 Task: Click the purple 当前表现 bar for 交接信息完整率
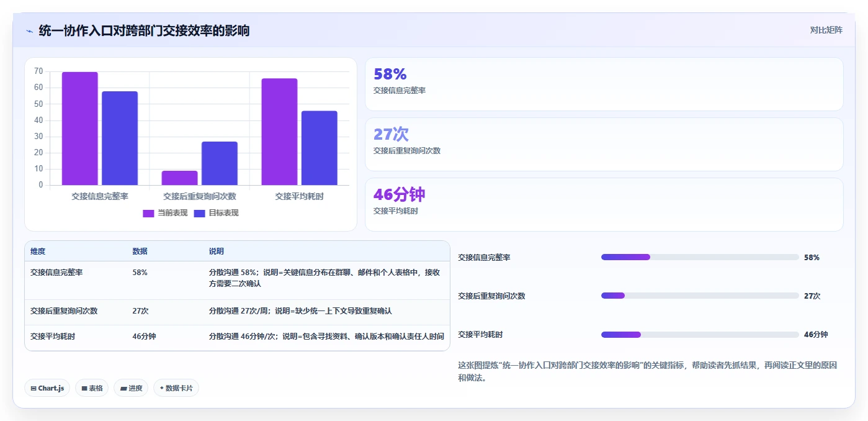click(80, 129)
